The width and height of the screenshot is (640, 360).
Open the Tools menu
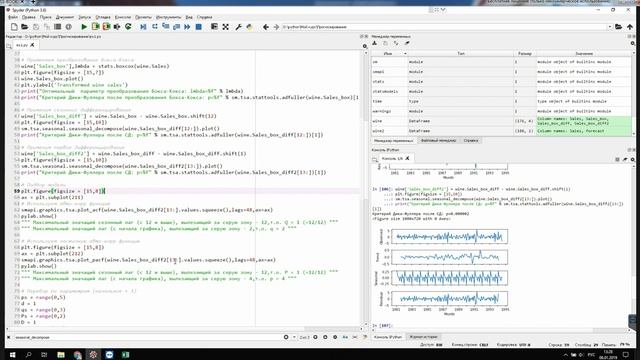point(168,17)
